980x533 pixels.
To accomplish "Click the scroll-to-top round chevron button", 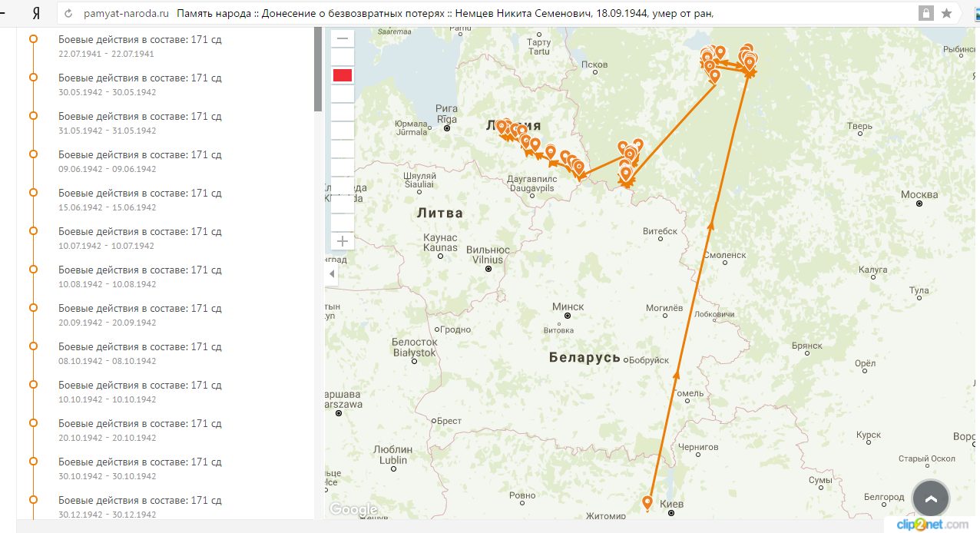I will point(931,498).
